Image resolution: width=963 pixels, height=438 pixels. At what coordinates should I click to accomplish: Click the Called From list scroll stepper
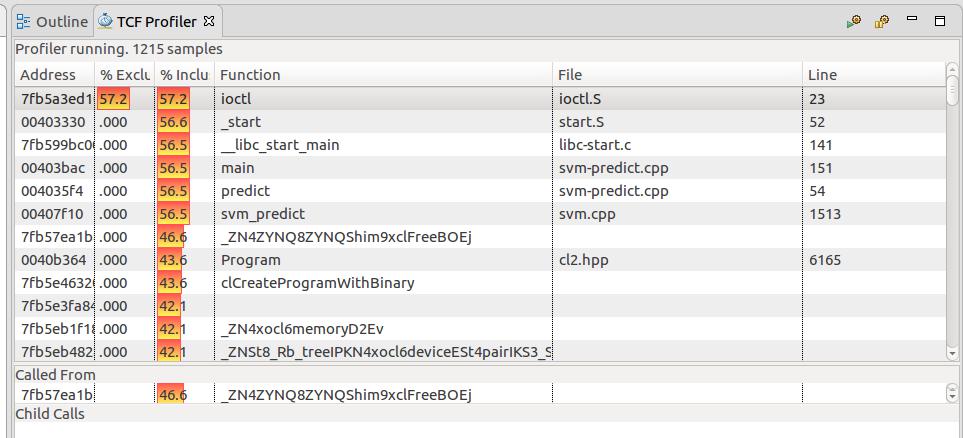(x=951, y=395)
